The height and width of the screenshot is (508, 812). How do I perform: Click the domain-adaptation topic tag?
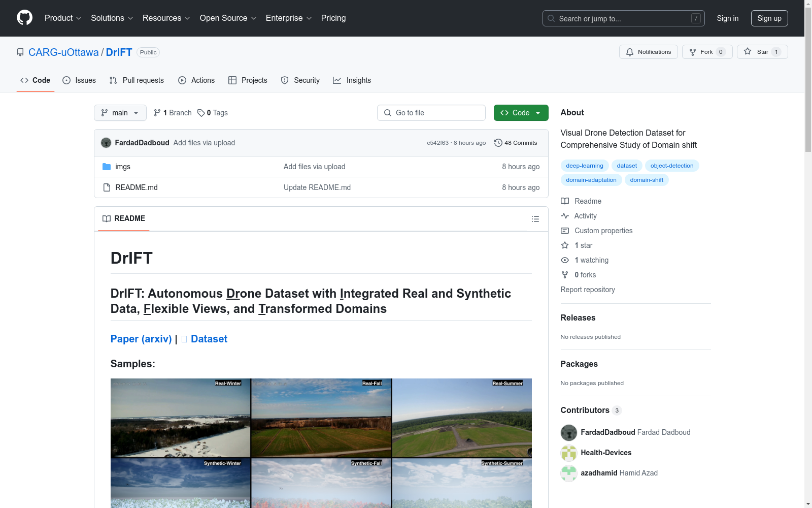(x=591, y=180)
